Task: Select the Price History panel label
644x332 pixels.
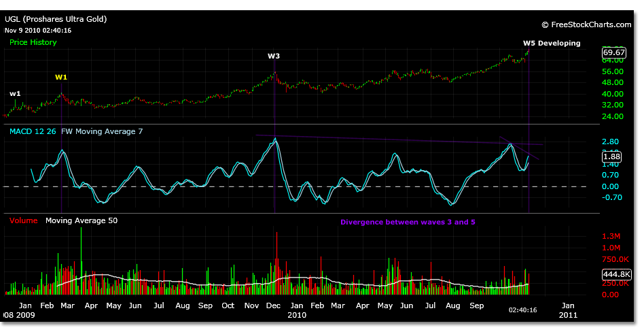Action: click(33, 42)
